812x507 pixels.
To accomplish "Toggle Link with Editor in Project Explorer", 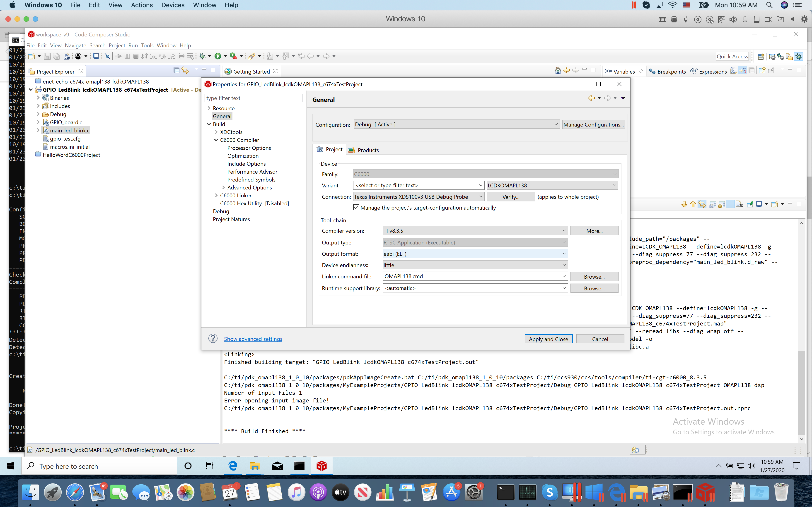I will (x=185, y=70).
